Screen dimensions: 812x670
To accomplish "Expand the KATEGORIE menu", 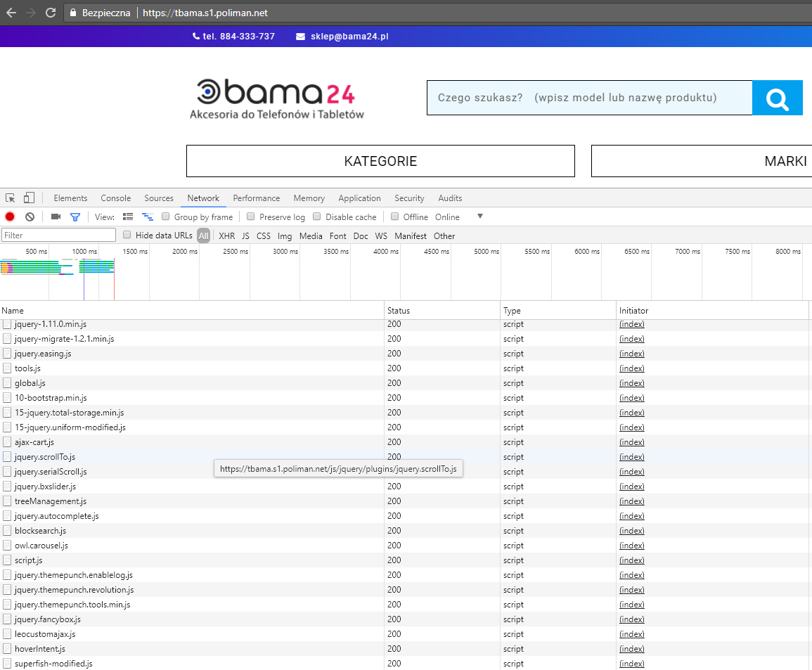I will pos(380,161).
